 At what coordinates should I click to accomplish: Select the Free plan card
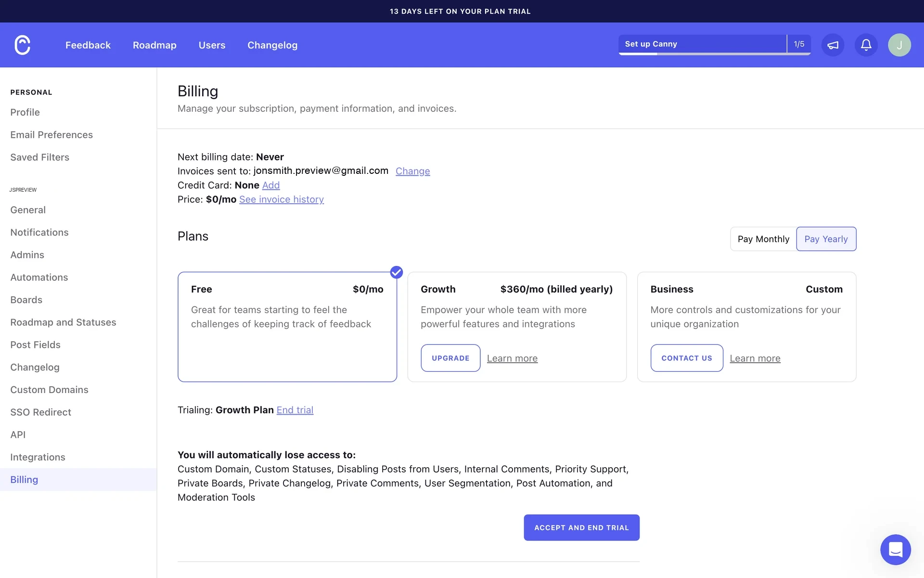pos(287,327)
